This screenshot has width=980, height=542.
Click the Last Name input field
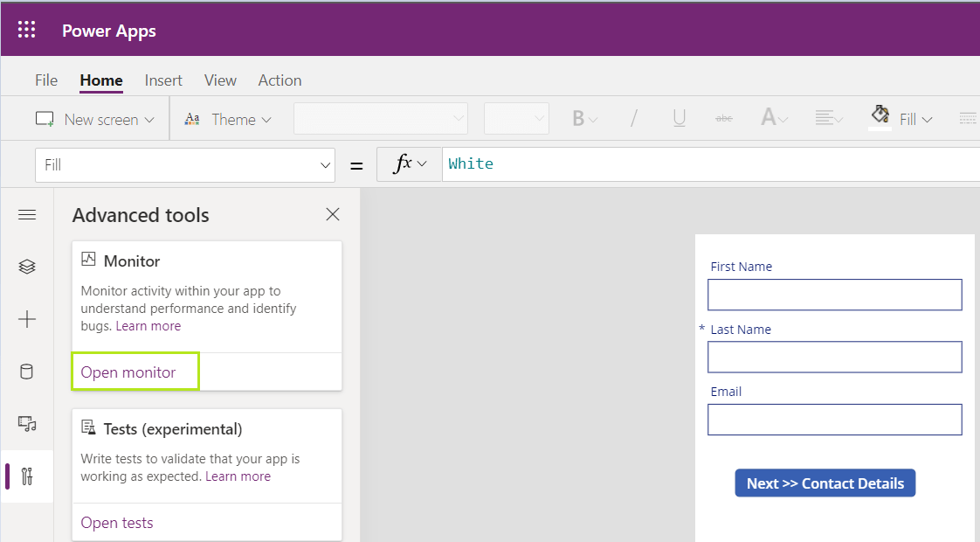point(834,358)
